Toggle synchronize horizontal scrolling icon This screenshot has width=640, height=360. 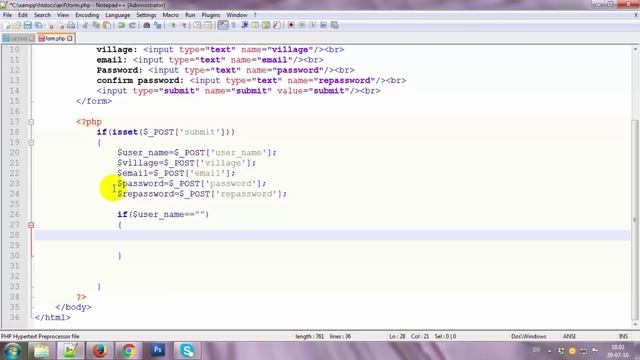tap(208, 25)
